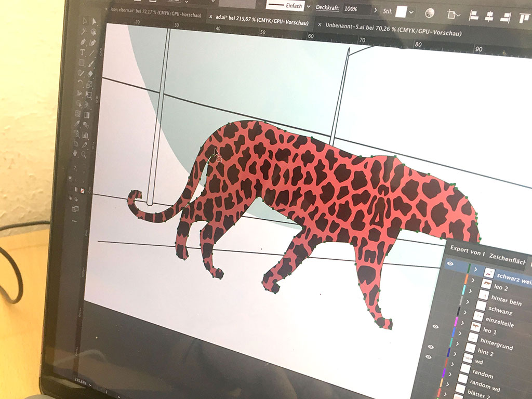Viewport: 532px width, 399px height.
Task: Open the Stil graphic style dropdown
Action: [411, 12]
